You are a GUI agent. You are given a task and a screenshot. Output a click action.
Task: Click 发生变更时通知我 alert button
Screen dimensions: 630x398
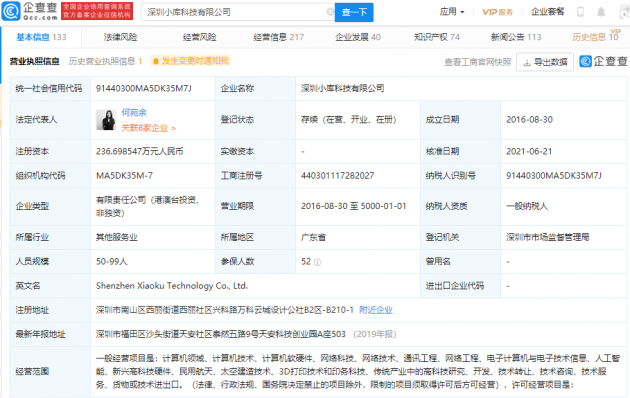coord(191,61)
